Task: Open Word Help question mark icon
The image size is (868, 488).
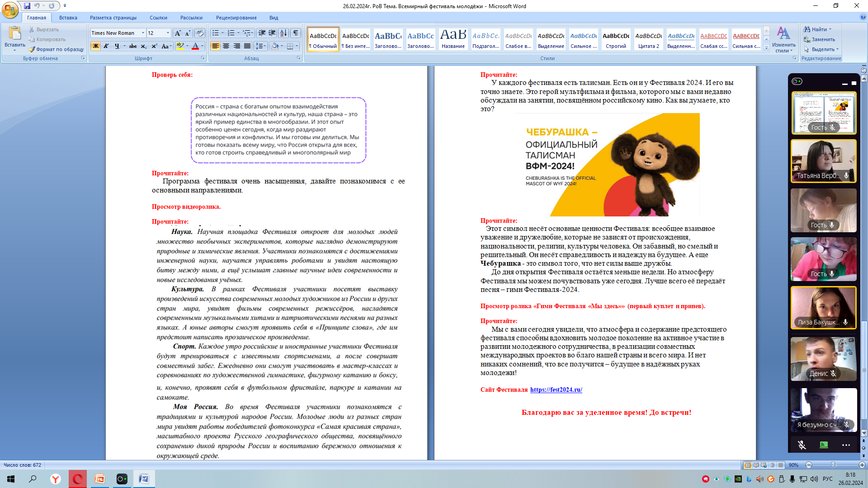Action: click(863, 17)
